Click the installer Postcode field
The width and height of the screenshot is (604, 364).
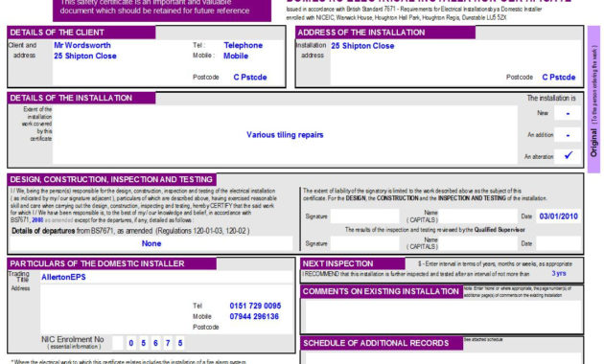coord(256,328)
